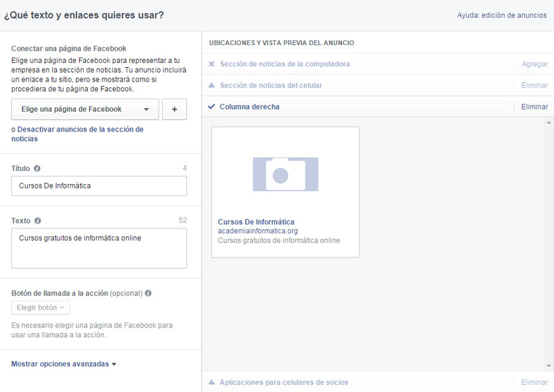This screenshot has width=554, height=392.
Task: Select the Columna derecha placement
Action: pos(249,107)
